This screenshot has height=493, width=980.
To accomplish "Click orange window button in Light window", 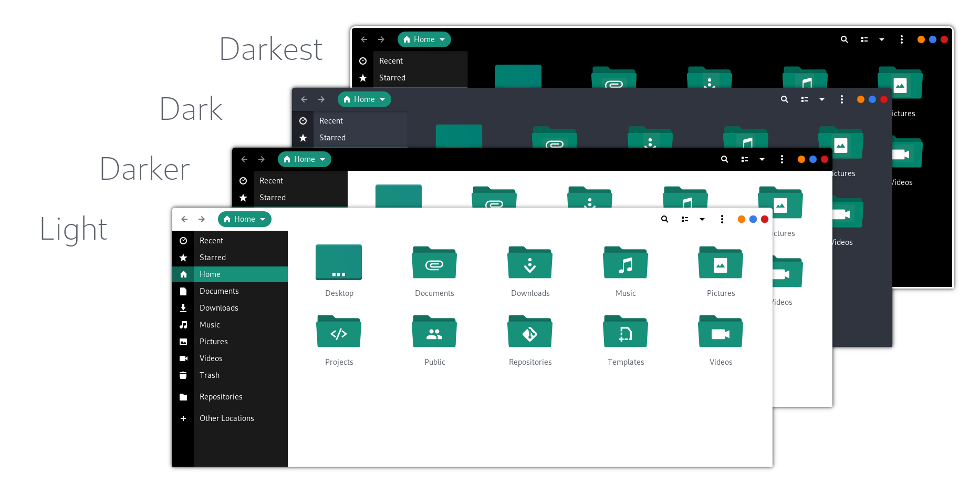I will click(x=742, y=219).
